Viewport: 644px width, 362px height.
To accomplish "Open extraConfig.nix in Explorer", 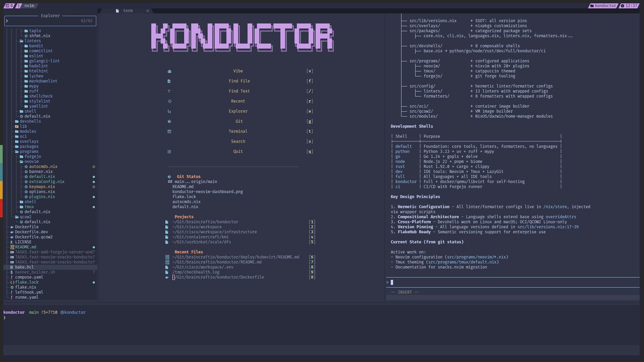I will click(47, 182).
